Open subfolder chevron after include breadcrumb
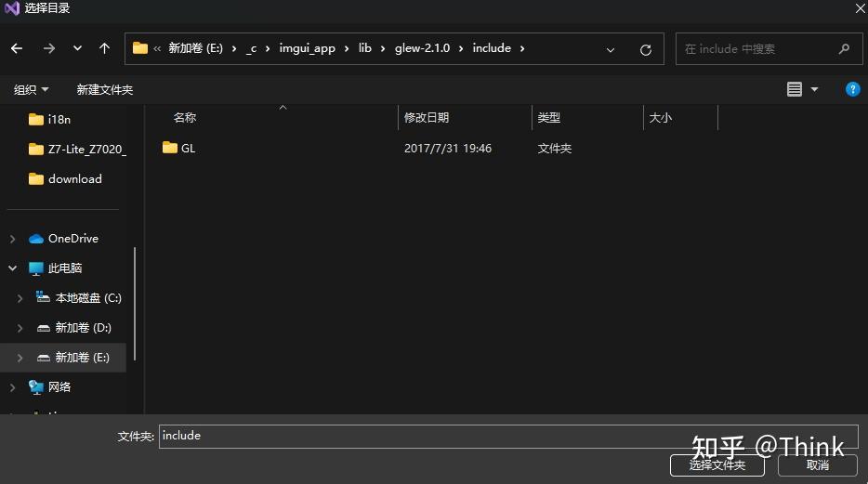868x484 pixels. (x=522, y=49)
